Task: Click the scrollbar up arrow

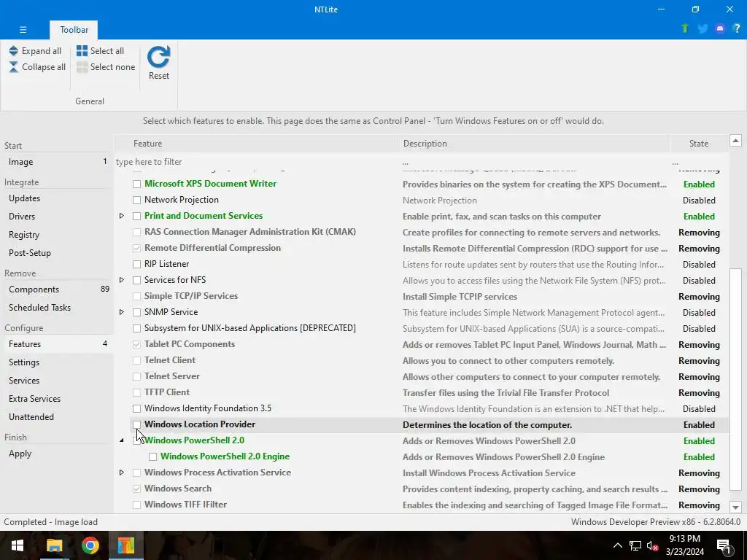Action: [x=735, y=141]
